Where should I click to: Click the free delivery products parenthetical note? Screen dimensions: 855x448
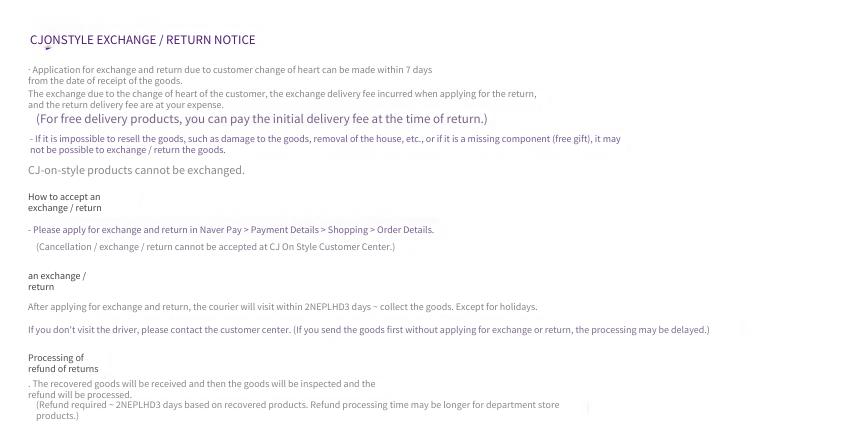[x=262, y=119]
